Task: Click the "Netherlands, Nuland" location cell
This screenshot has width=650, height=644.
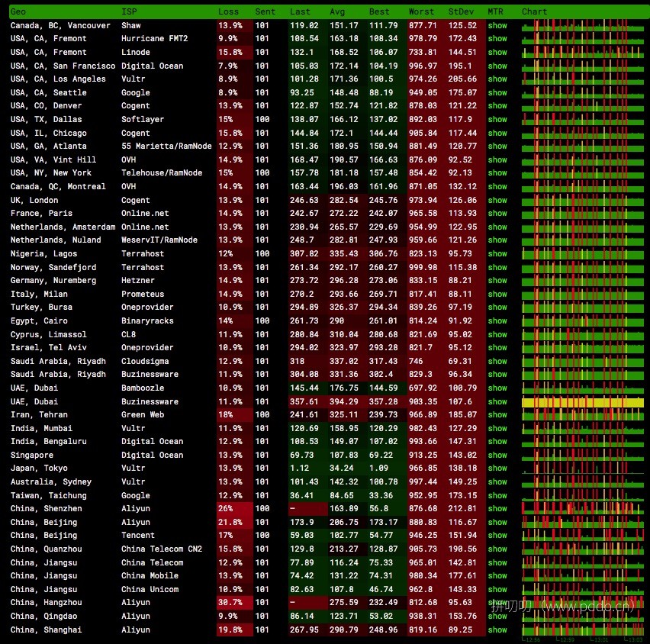Action: click(56, 240)
